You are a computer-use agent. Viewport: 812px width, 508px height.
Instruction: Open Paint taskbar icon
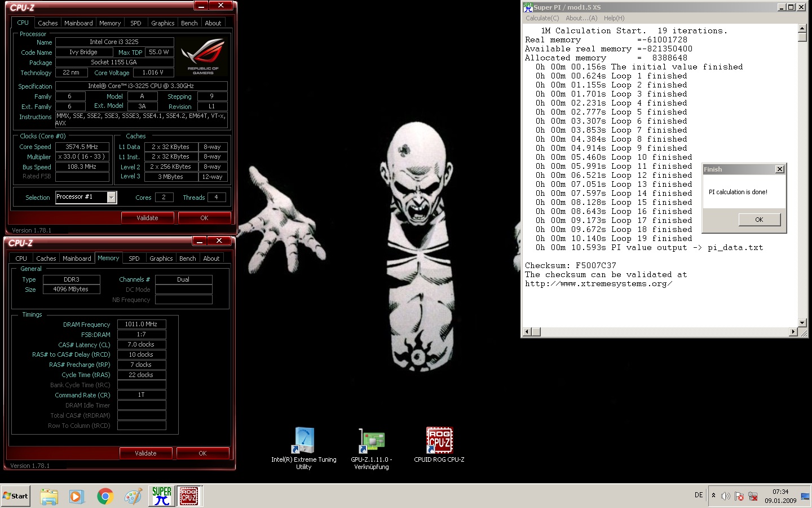133,496
